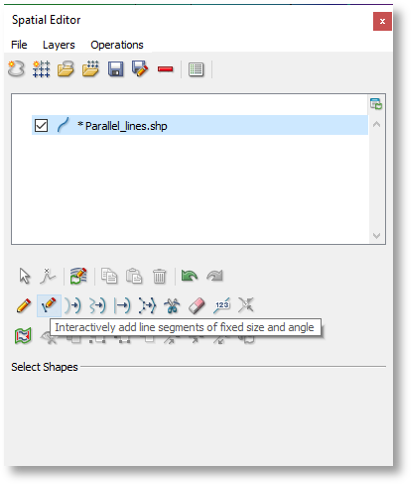Open the File menu
The height and width of the screenshot is (484, 411).
pos(19,45)
